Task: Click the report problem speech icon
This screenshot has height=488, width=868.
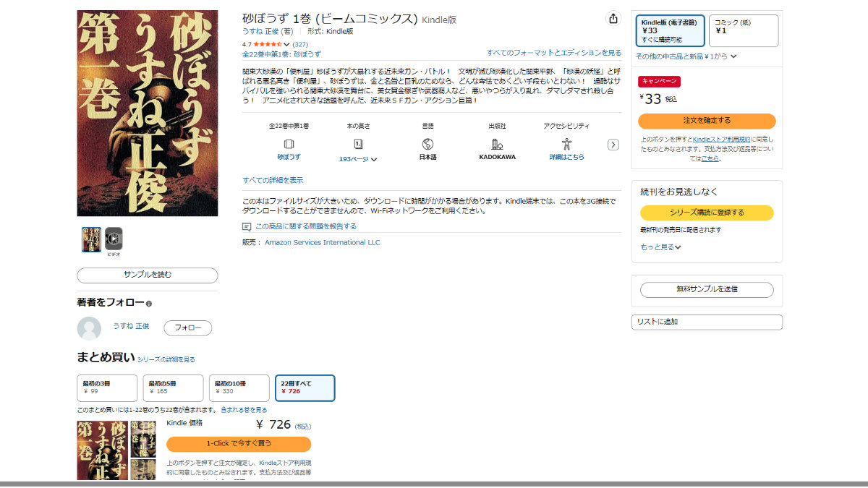Action: pyautogui.click(x=247, y=226)
